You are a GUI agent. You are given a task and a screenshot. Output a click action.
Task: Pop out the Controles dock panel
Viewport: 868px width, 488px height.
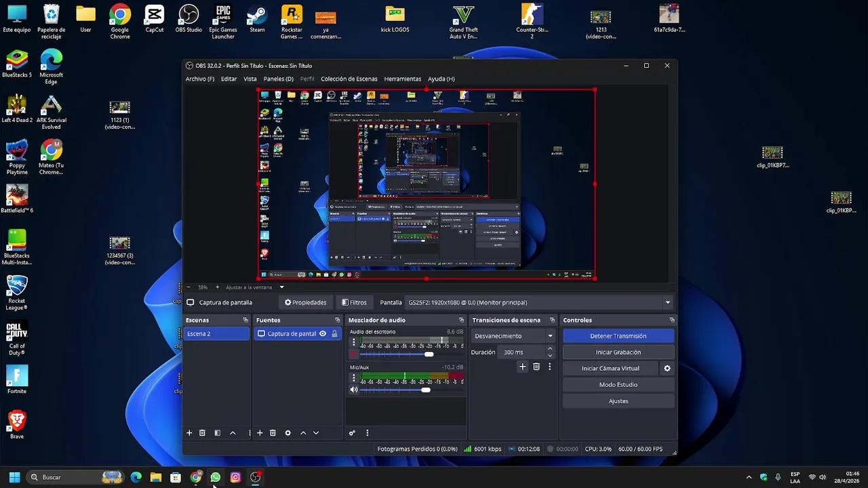[672, 320]
